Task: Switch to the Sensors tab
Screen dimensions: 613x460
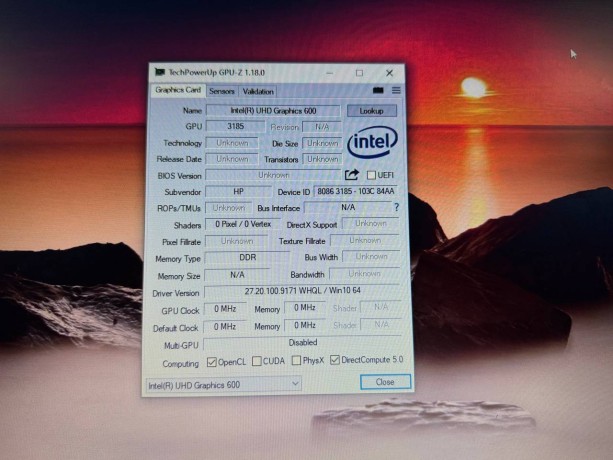Action: pos(222,91)
